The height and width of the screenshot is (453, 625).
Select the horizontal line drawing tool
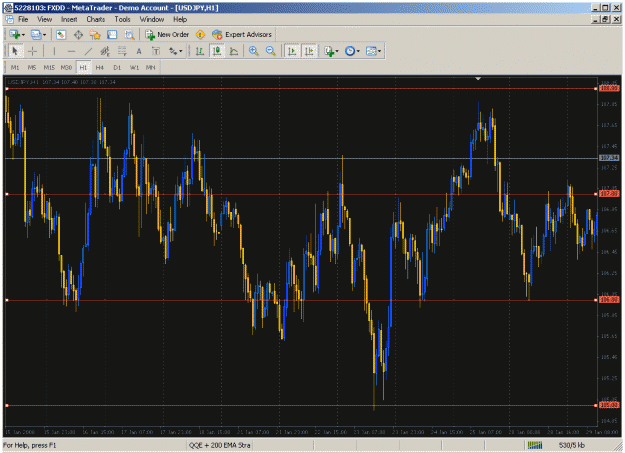[x=71, y=51]
